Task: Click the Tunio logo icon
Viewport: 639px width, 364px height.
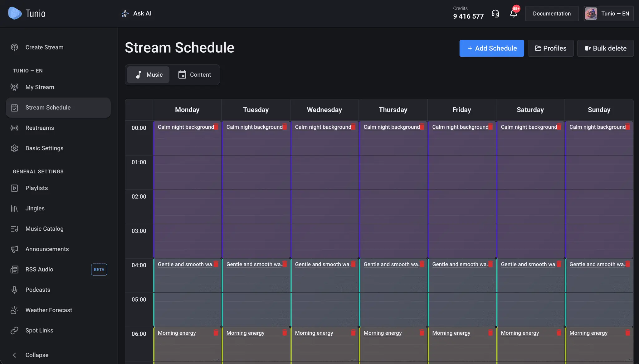Action: pos(15,13)
